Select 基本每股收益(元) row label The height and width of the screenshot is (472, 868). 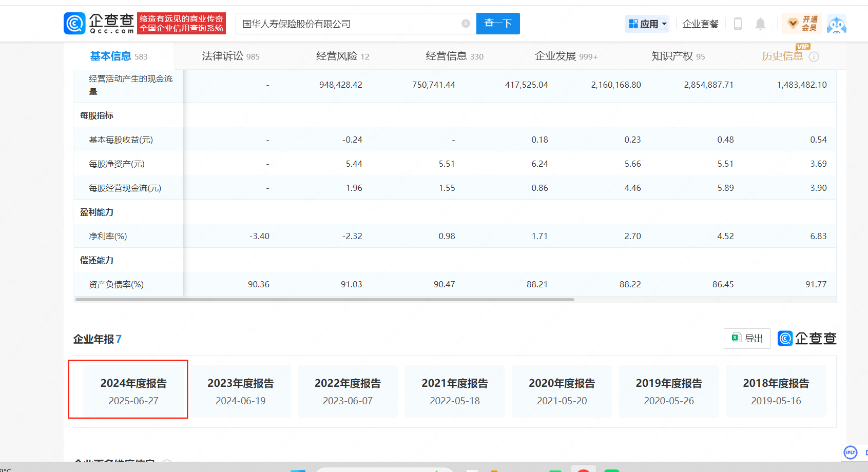point(121,140)
